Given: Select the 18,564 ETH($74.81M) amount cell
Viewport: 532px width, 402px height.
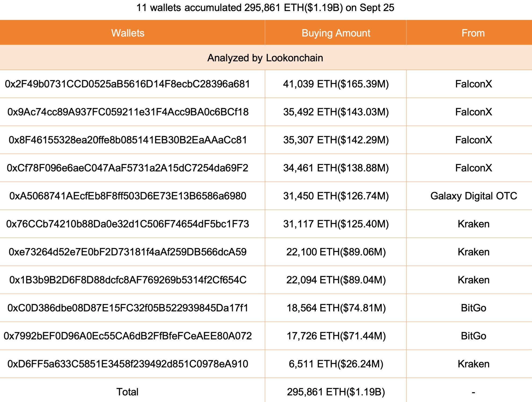Looking at the screenshot, I should 336,308.
